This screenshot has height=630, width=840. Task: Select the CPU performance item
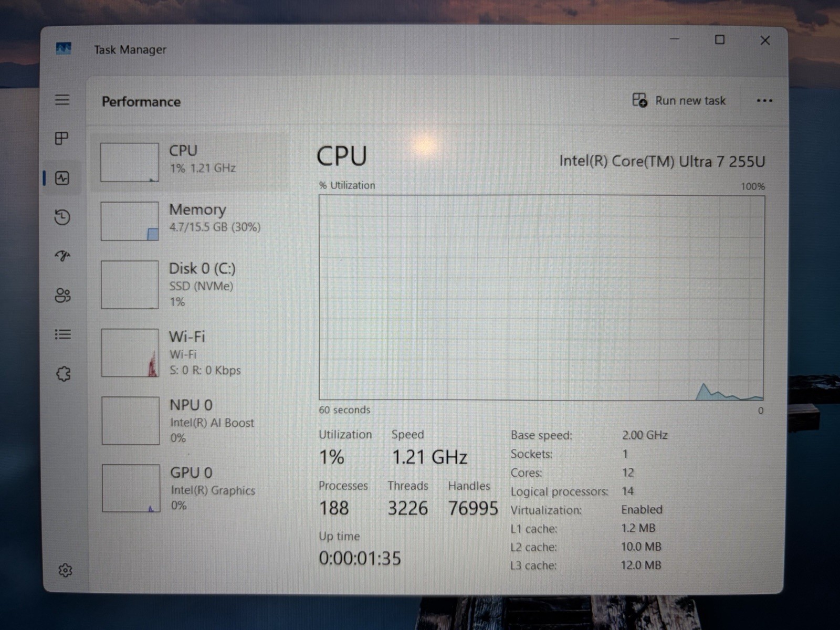pyautogui.click(x=190, y=162)
